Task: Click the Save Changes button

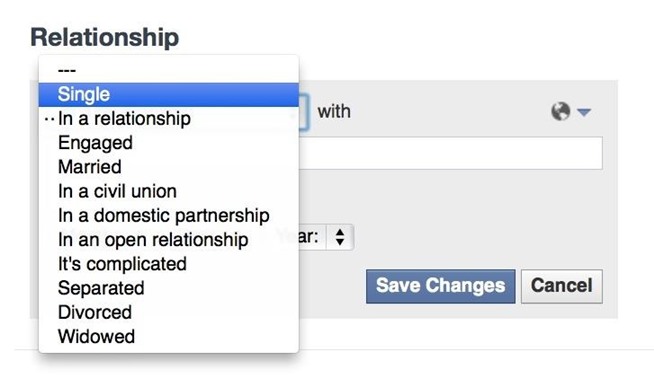Action: tap(440, 286)
